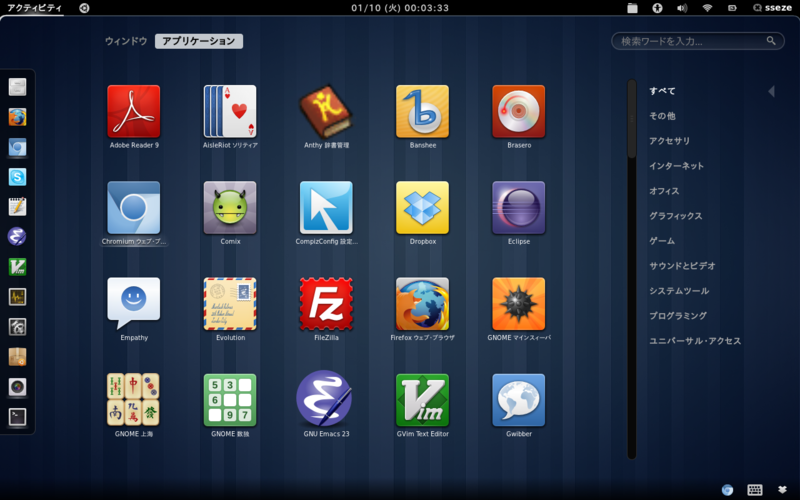The image size is (800, 500).
Task: Select the アプリケーション tab
Action: tap(199, 41)
